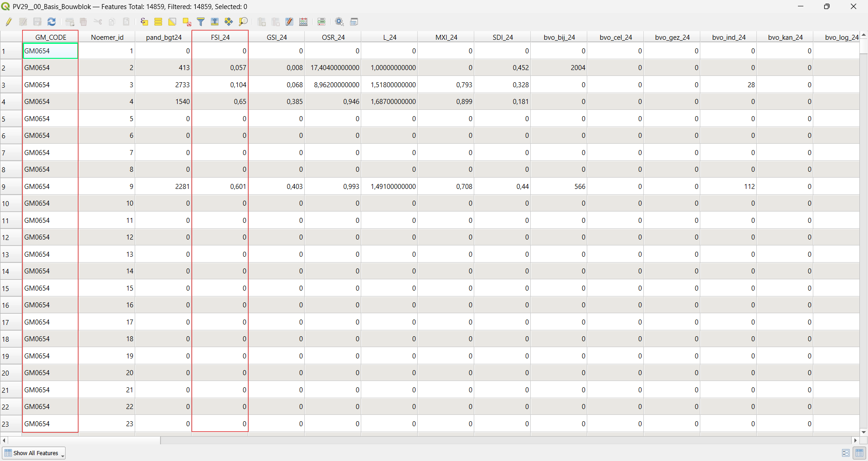Open conditional formatting panel

(x=321, y=22)
